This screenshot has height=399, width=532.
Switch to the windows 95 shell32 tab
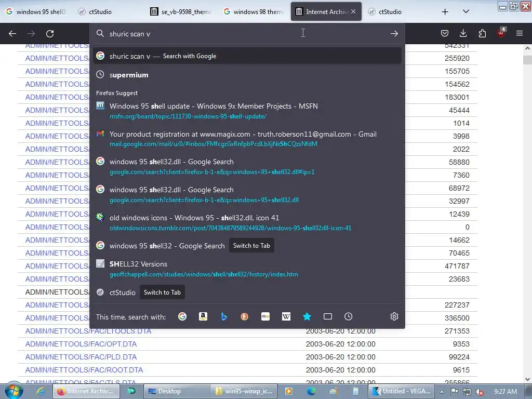tap(36, 11)
